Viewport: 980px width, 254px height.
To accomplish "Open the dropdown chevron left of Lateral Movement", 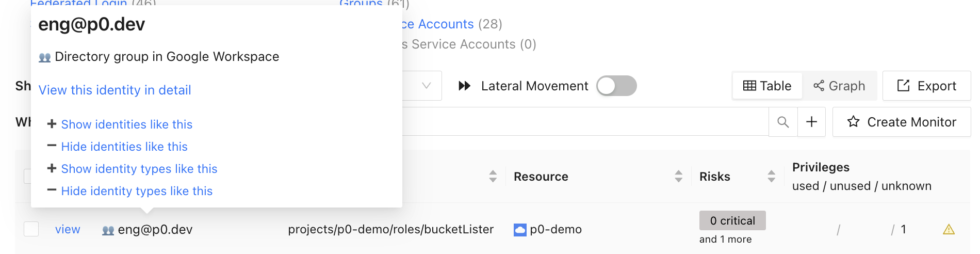I will [426, 86].
